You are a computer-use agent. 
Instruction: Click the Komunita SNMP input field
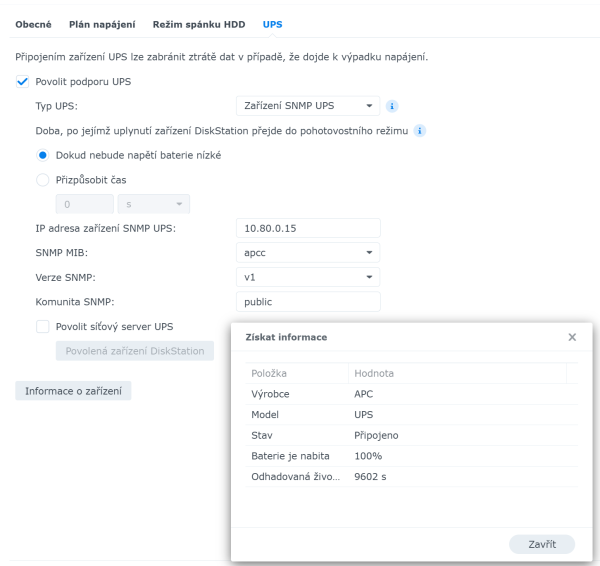coord(308,302)
